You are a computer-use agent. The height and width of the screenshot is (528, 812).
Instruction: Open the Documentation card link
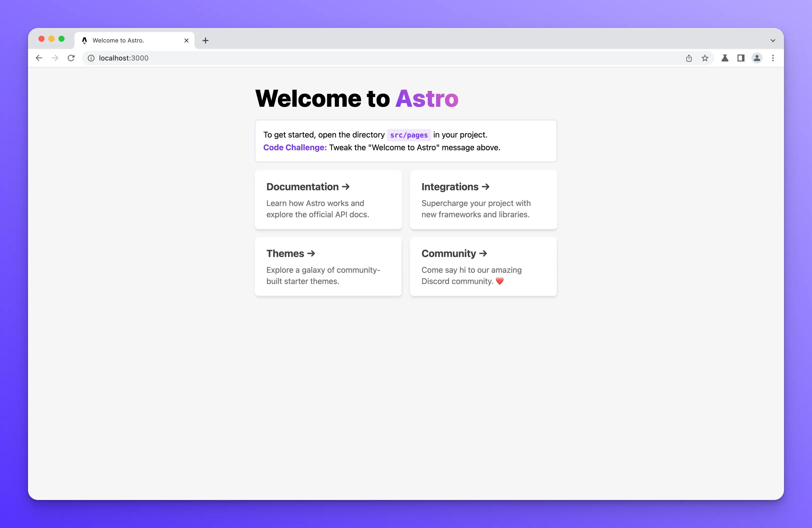328,199
